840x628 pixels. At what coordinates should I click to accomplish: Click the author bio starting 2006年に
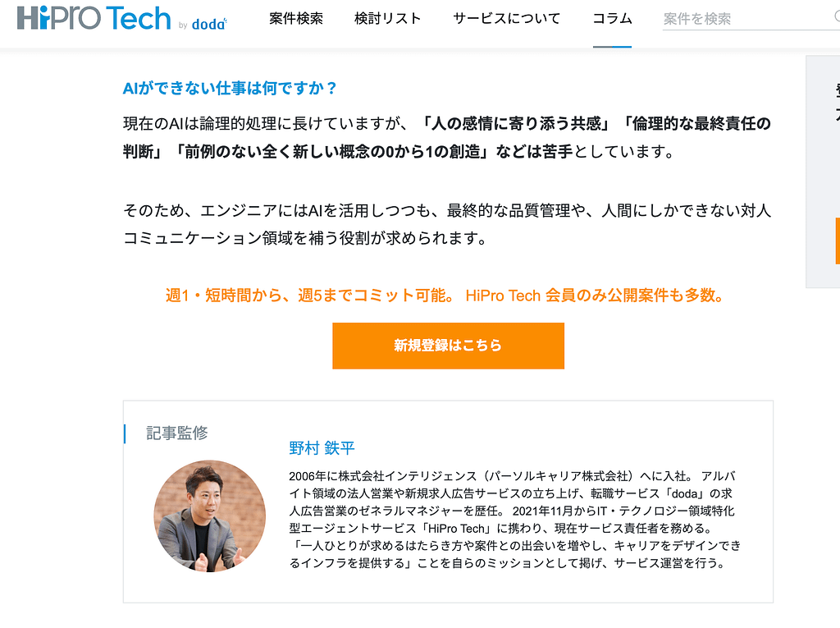(x=515, y=520)
